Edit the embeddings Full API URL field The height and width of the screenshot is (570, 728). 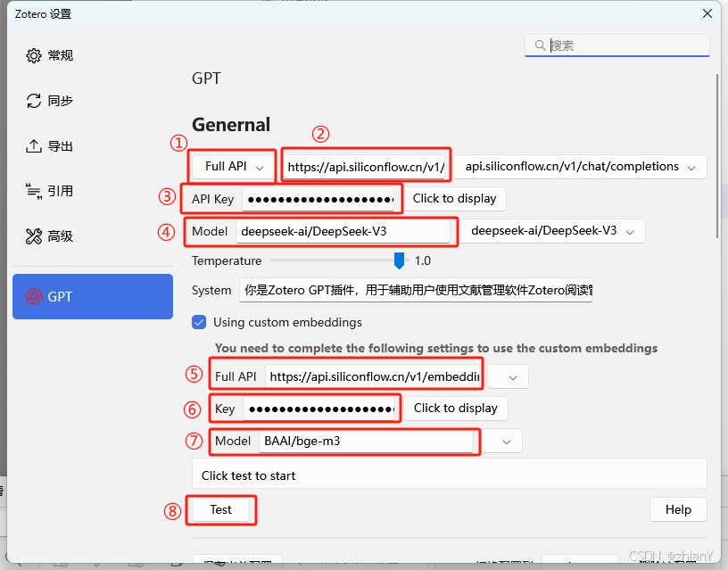(x=374, y=376)
